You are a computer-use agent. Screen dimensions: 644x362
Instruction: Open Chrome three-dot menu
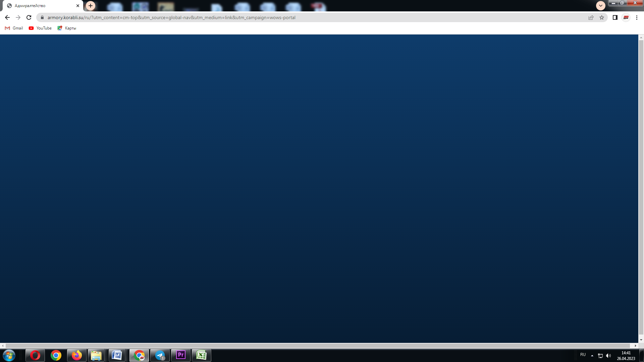(x=637, y=17)
